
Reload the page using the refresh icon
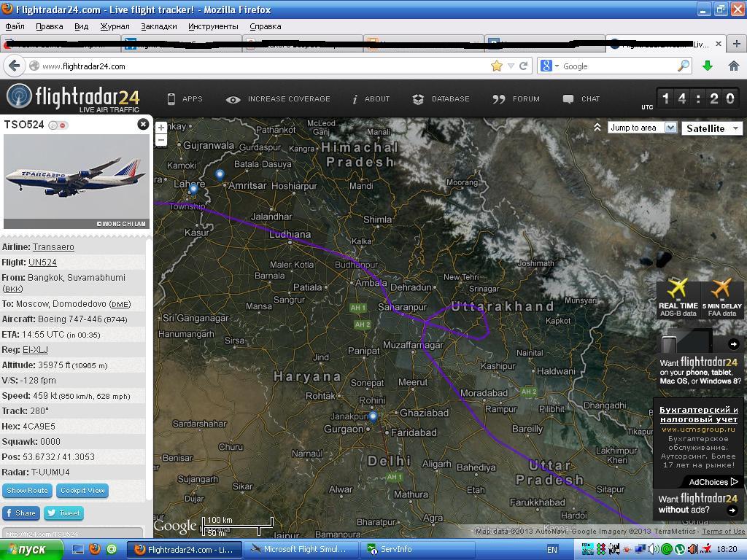point(524,66)
